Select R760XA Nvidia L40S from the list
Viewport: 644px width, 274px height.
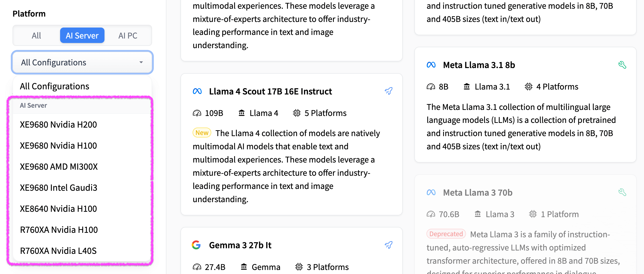pyautogui.click(x=58, y=250)
